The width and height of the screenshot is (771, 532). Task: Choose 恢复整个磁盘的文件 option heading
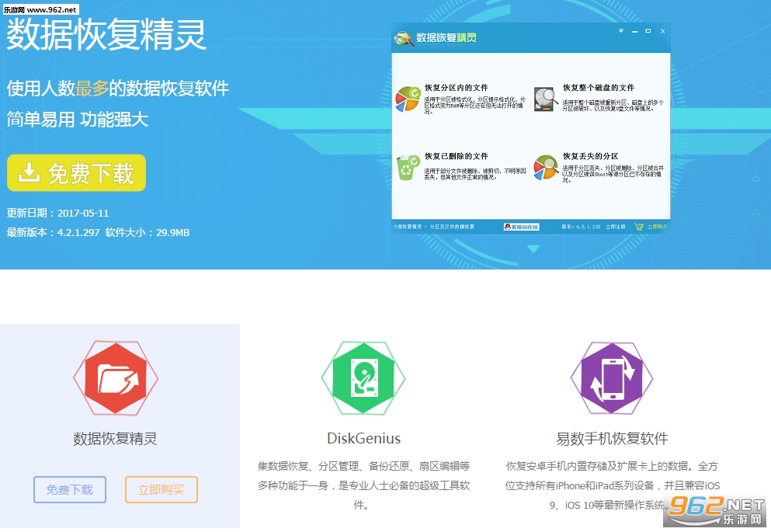point(599,88)
